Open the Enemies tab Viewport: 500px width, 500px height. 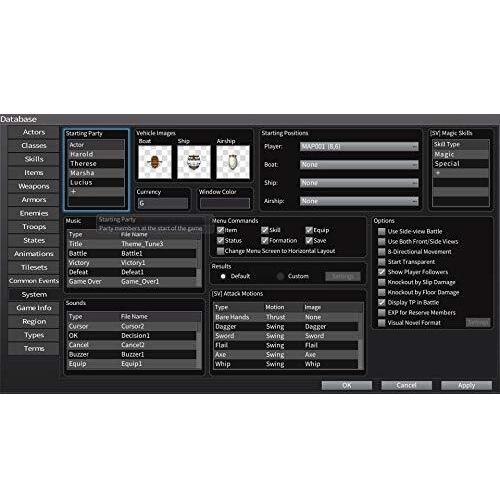[x=34, y=213]
